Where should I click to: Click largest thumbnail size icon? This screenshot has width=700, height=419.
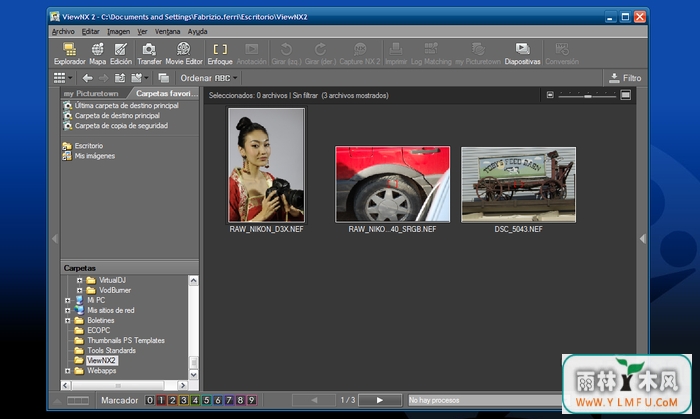point(625,95)
